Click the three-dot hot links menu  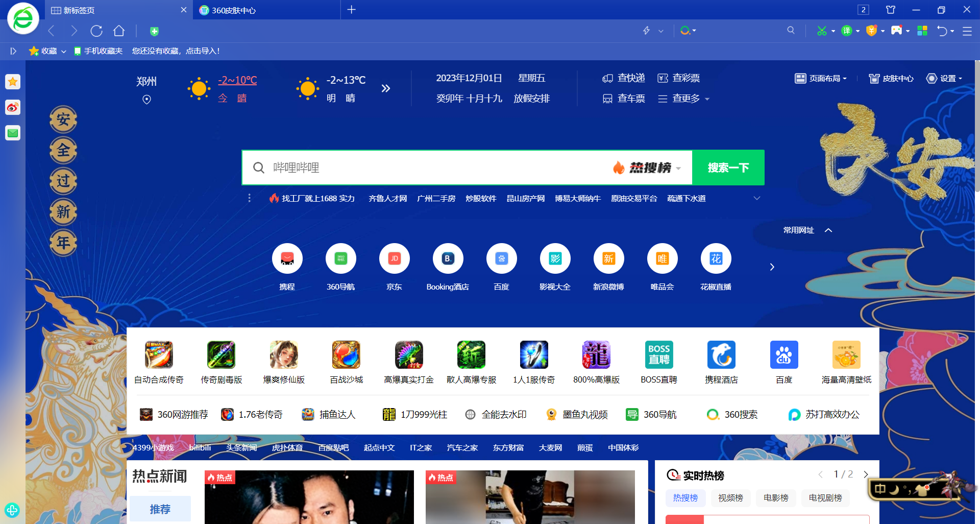click(249, 198)
